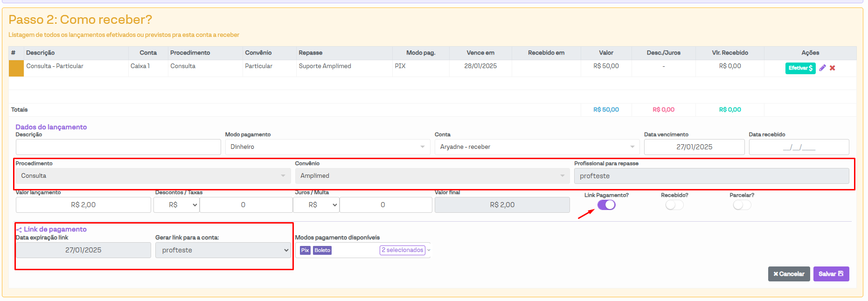Turn on the Parcelar toggle
The height and width of the screenshot is (301, 868).
742,205
